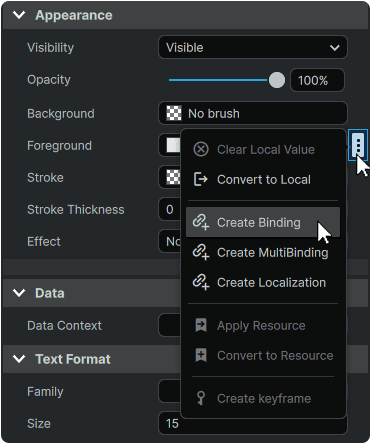Choose Convert to Local menu entry

pos(263,179)
